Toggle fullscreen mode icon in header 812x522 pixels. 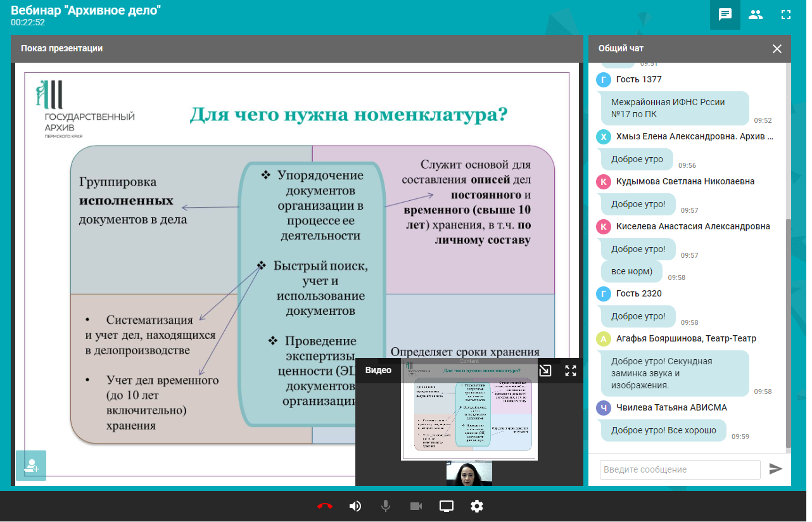tap(786, 15)
